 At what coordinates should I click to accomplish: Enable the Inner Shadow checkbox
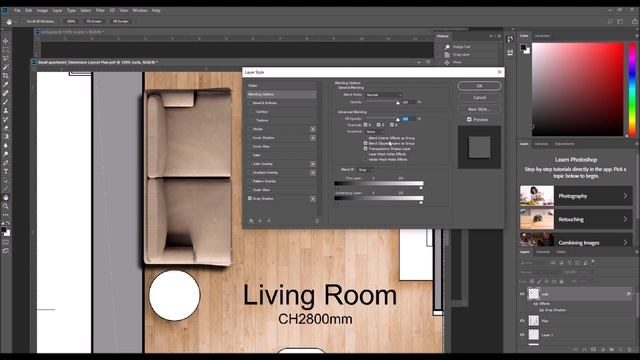pyautogui.click(x=250, y=138)
